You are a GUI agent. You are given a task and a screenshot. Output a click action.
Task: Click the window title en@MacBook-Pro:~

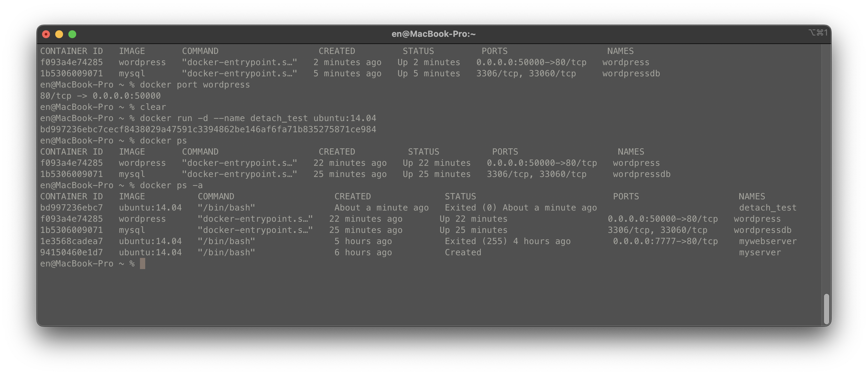(x=433, y=34)
